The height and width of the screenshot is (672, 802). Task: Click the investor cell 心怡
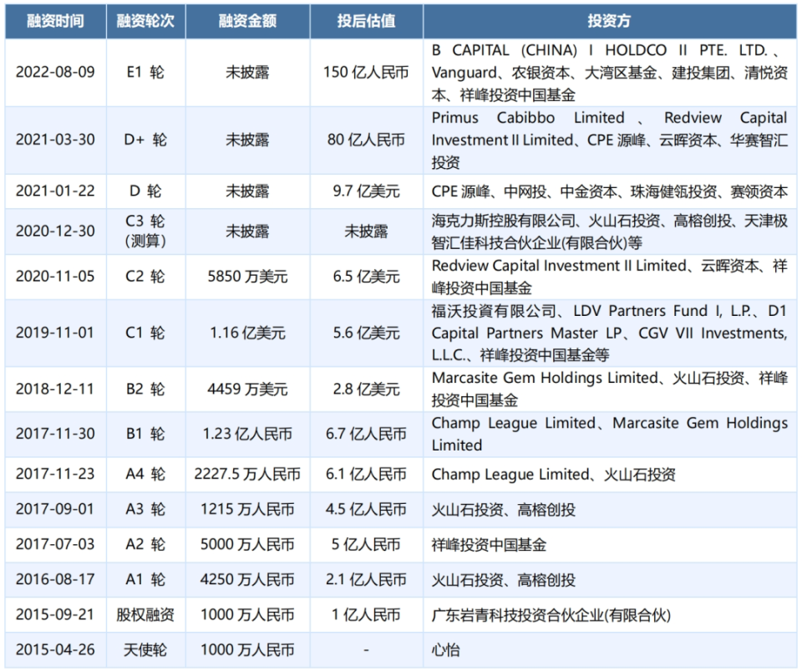(610, 650)
